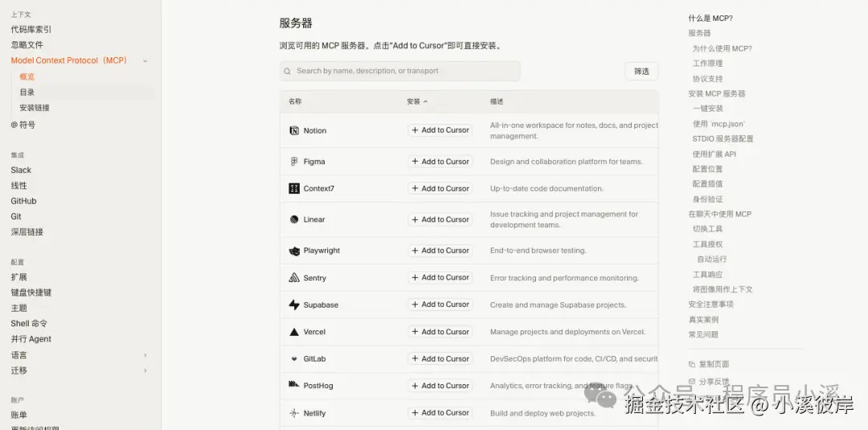Screen dimensions: 868x430
Task: Click the Vercel triangle icon
Action: click(x=294, y=332)
